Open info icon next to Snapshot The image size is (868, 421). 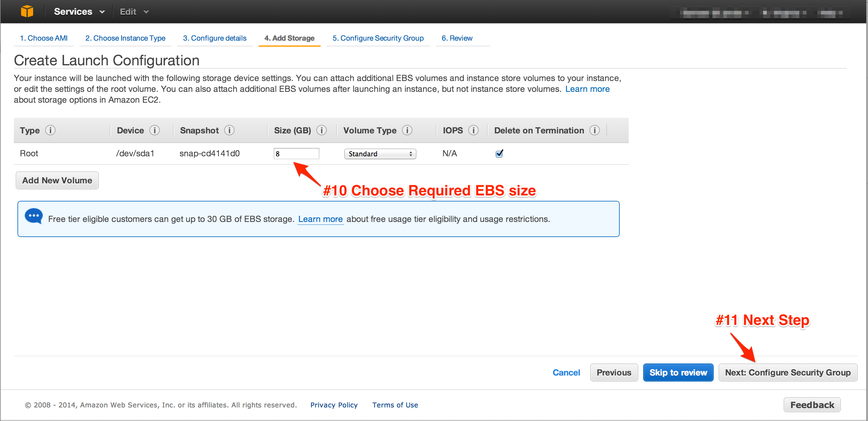(229, 130)
